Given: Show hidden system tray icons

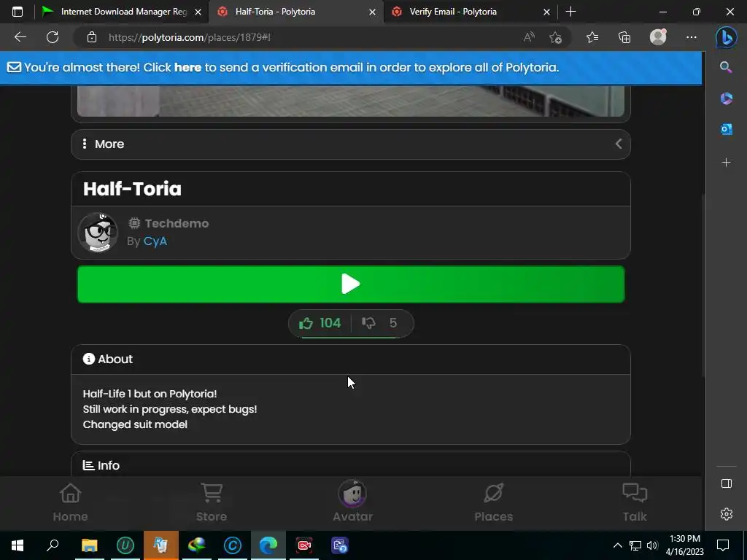Looking at the screenshot, I should click(x=617, y=545).
